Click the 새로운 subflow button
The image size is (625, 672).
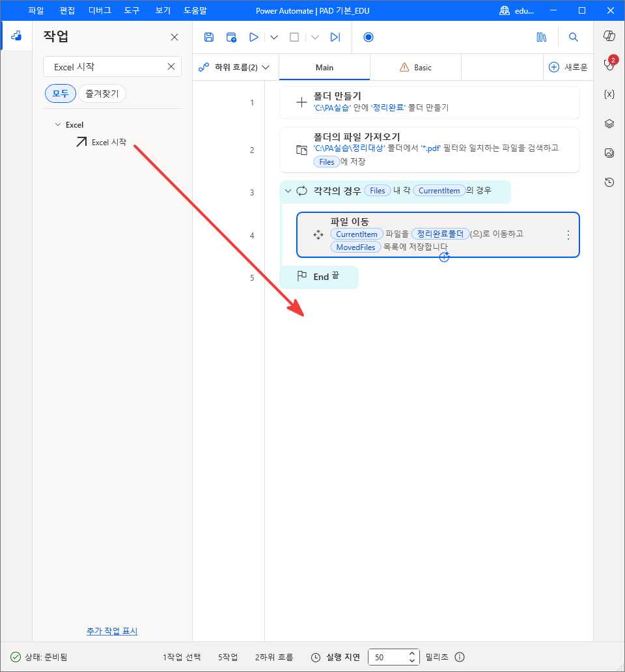point(568,67)
